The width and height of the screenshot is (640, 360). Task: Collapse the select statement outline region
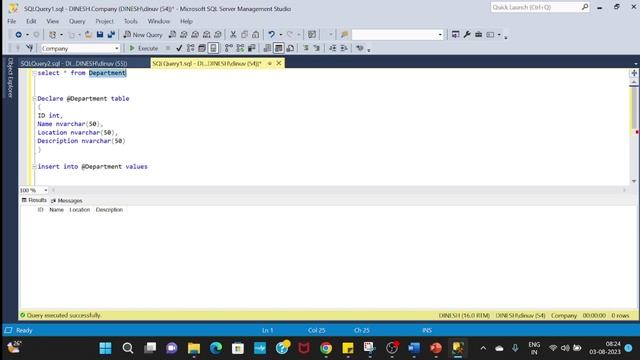click(x=34, y=73)
